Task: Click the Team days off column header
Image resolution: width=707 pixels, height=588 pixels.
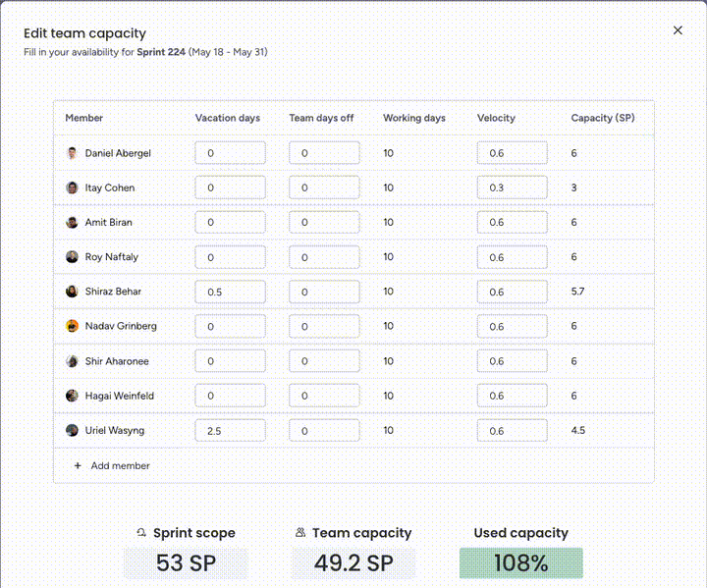Action: point(321,118)
